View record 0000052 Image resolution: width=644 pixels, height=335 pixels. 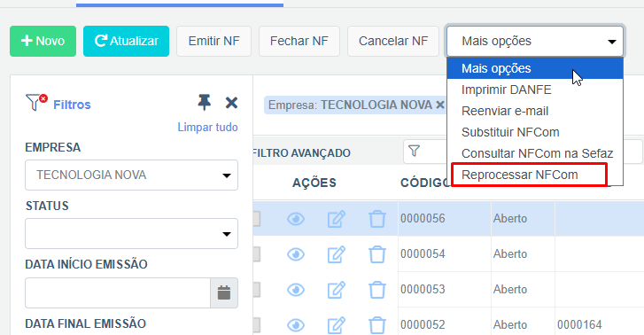point(296,325)
